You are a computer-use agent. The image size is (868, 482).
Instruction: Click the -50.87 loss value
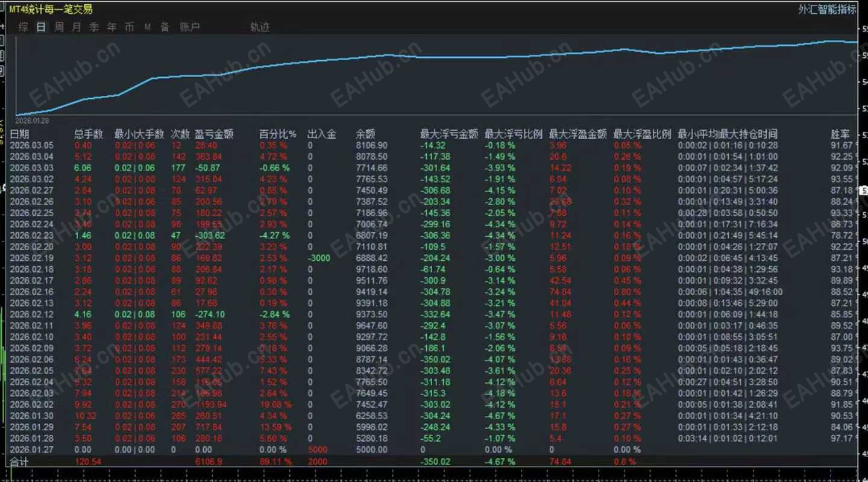tap(208, 167)
